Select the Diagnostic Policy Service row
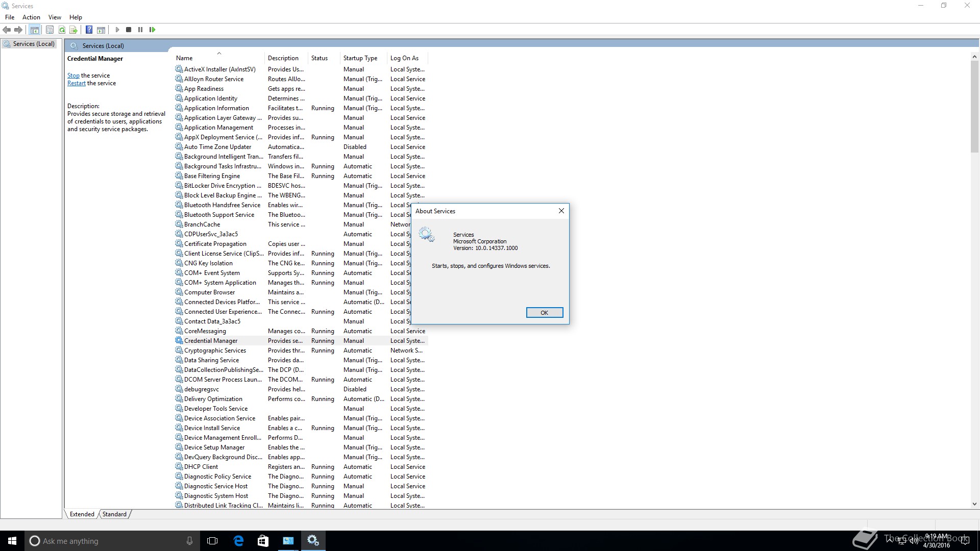This screenshot has height=551, width=980. tap(301, 477)
